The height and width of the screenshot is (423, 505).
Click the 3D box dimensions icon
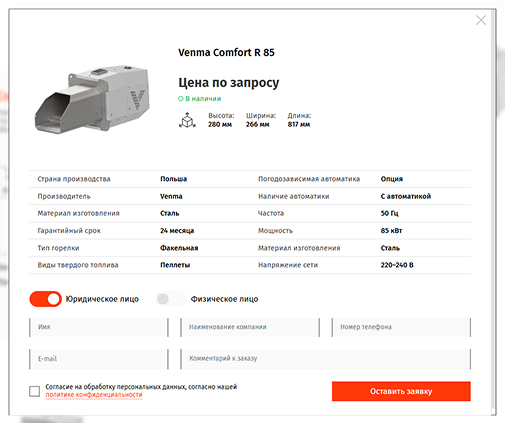(187, 120)
